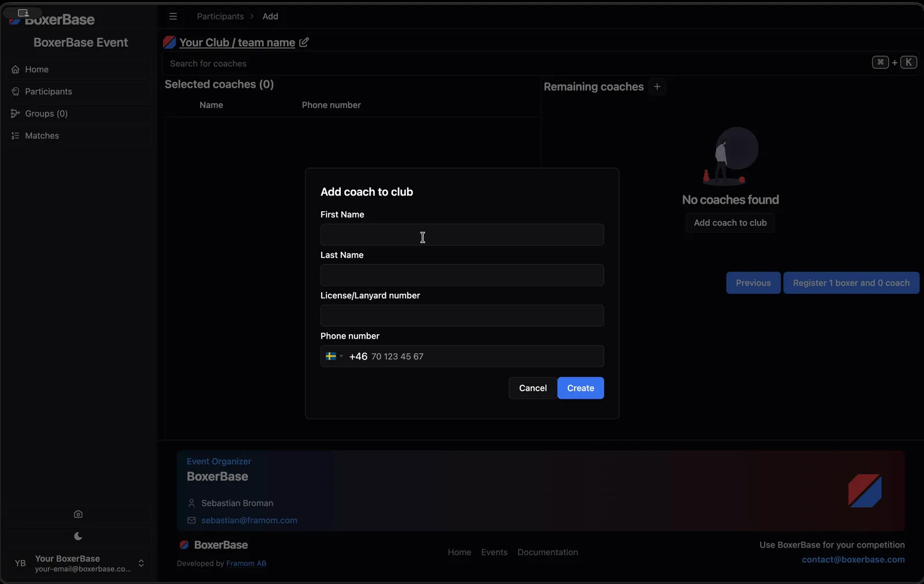Viewport: 924px width, 584px height.
Task: Toggle the sidebar hamburger menu icon
Action: pos(173,16)
